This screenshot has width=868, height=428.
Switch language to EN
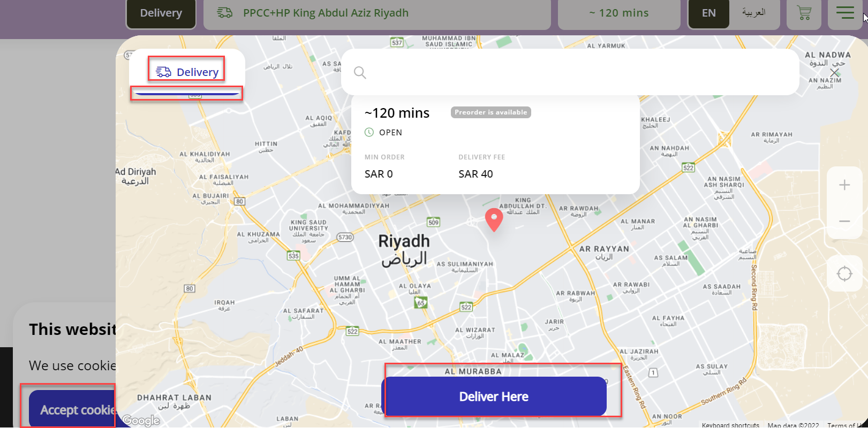[708, 13]
